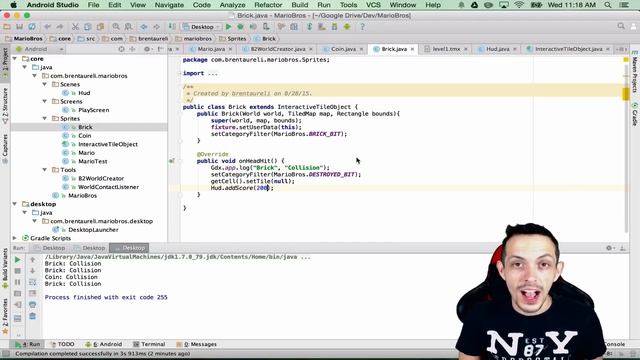Click the Navigate Forward arrow in the toolbar
640x360 pixels.
pyautogui.click(x=156, y=27)
